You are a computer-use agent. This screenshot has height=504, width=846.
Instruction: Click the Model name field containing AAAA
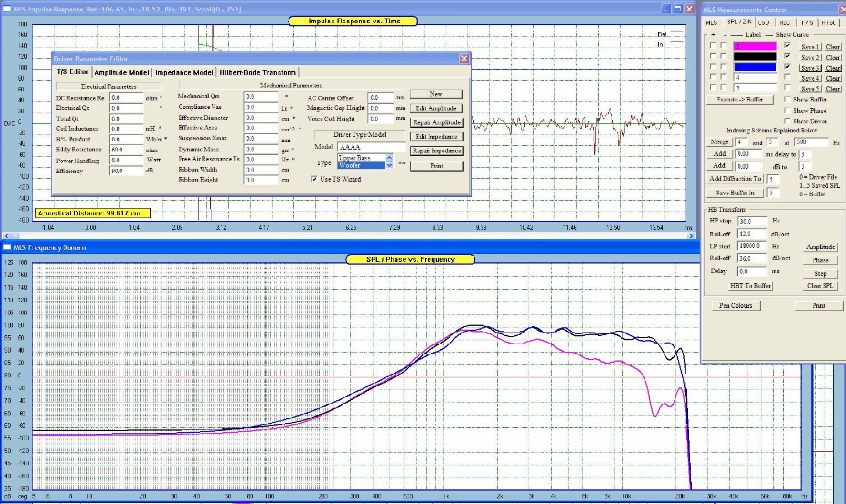(372, 147)
